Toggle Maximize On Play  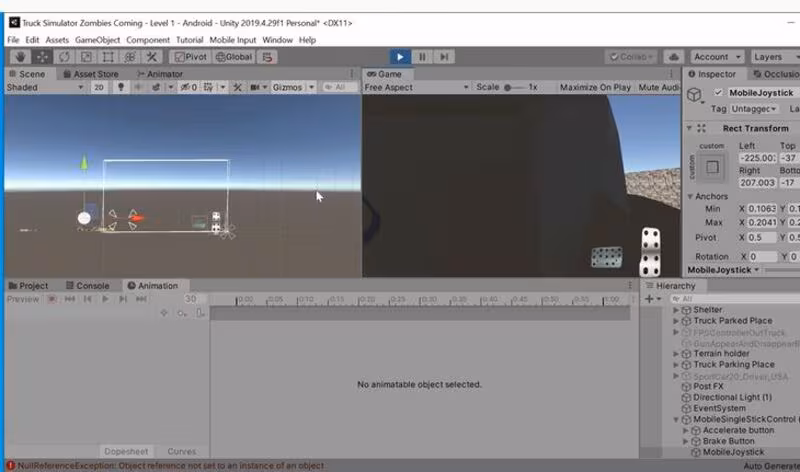tap(595, 87)
